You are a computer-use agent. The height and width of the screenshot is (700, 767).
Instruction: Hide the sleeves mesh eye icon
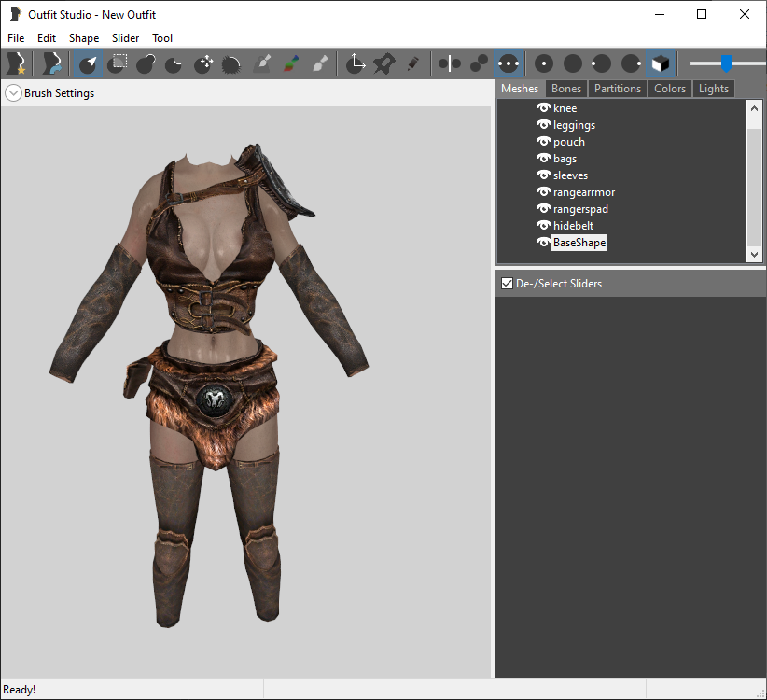(543, 175)
